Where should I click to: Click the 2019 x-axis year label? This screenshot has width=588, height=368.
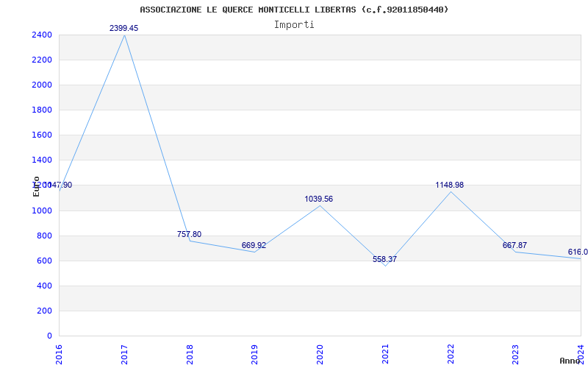tap(255, 355)
